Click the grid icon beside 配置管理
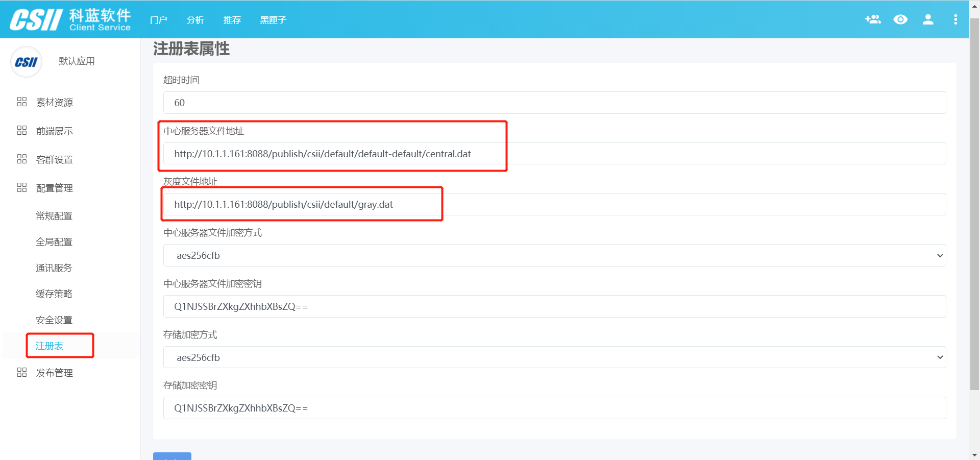This screenshot has height=460, width=980. tap(22, 187)
